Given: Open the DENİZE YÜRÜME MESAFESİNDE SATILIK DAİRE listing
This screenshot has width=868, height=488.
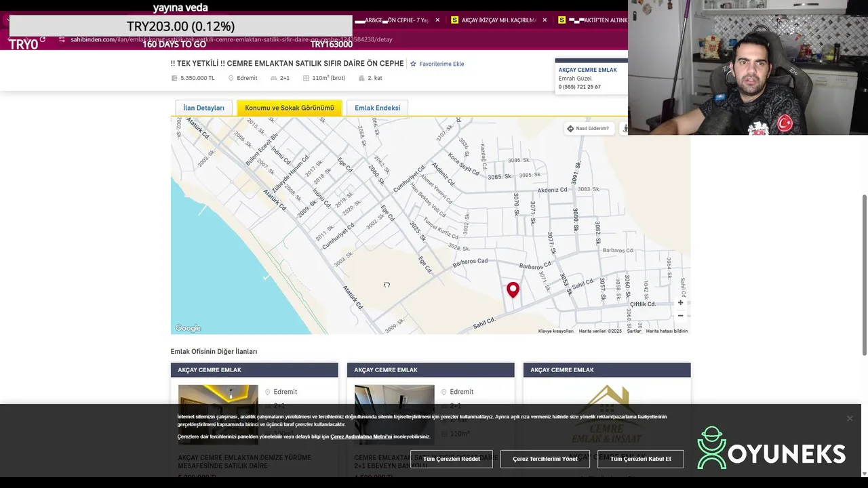Looking at the screenshot, I should point(245,462).
